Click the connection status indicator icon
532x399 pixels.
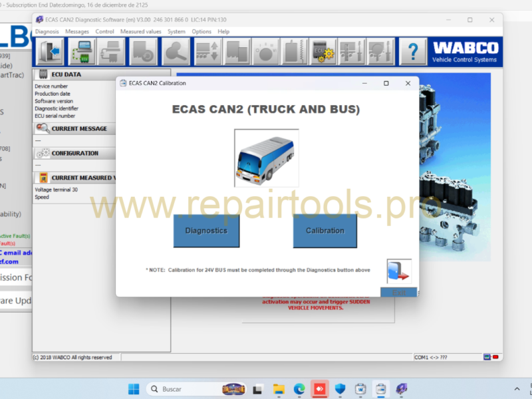(491, 357)
